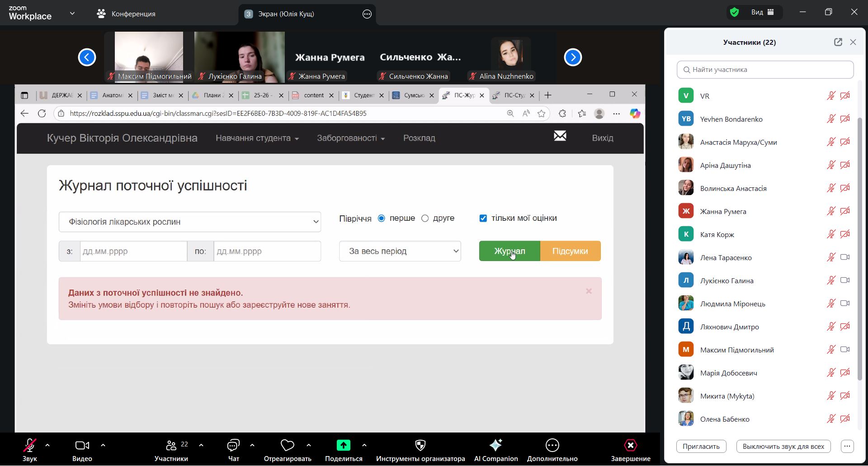Open the subject dropdown 'Фізіологія лікарських рослин'
The width and height of the screenshot is (868, 466).
point(190,222)
